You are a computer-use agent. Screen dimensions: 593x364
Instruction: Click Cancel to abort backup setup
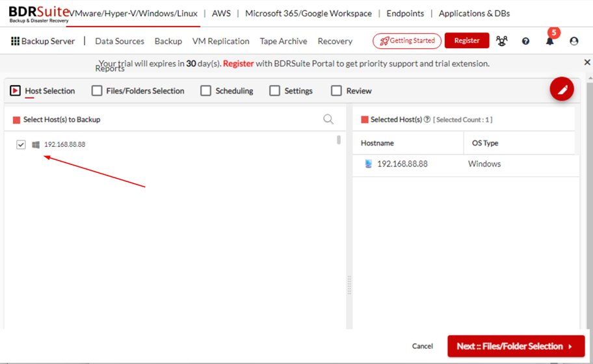point(423,346)
